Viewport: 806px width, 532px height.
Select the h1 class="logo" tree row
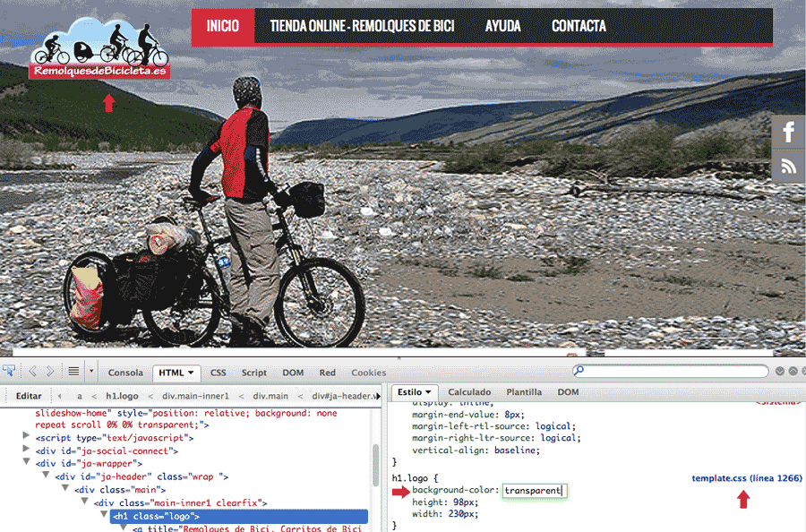coord(239,517)
